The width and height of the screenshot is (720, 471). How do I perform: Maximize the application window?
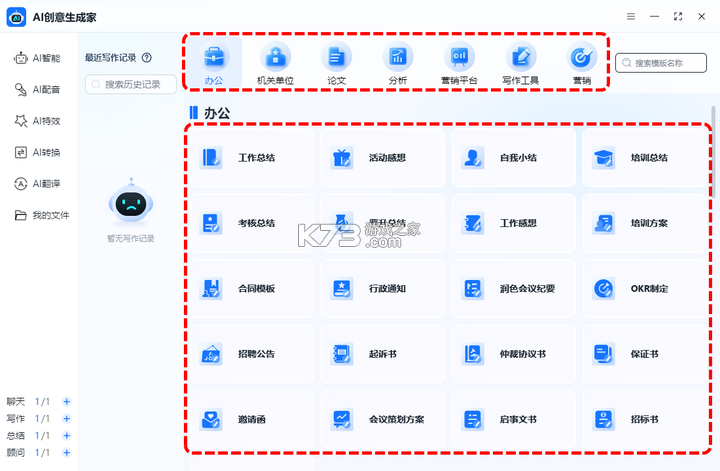(678, 17)
